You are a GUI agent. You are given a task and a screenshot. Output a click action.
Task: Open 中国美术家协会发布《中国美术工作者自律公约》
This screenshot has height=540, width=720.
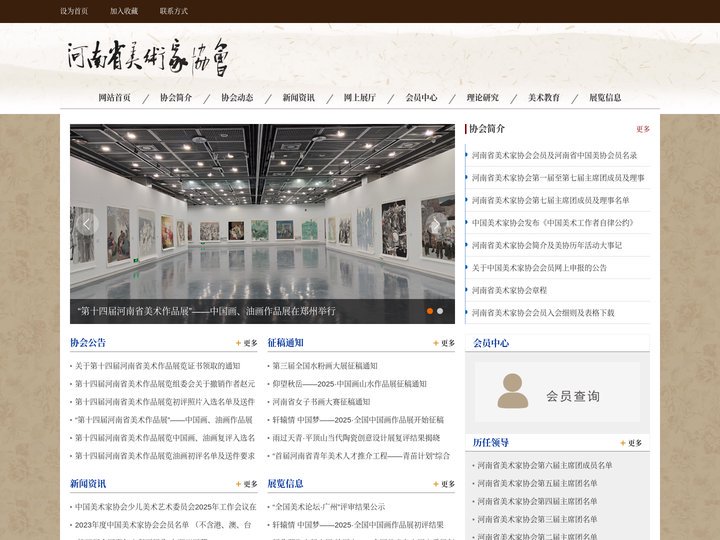[554, 223]
